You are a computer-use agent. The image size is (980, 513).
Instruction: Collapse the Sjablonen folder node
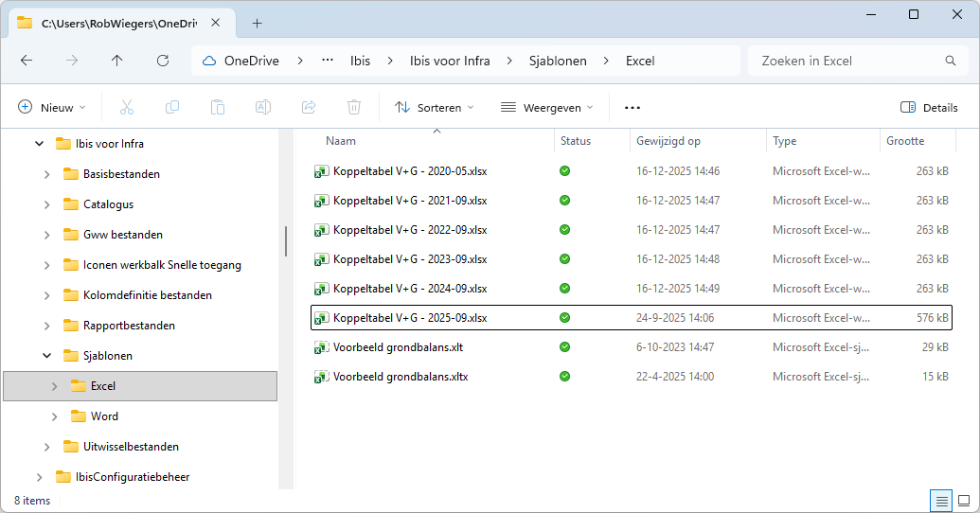pyautogui.click(x=47, y=356)
